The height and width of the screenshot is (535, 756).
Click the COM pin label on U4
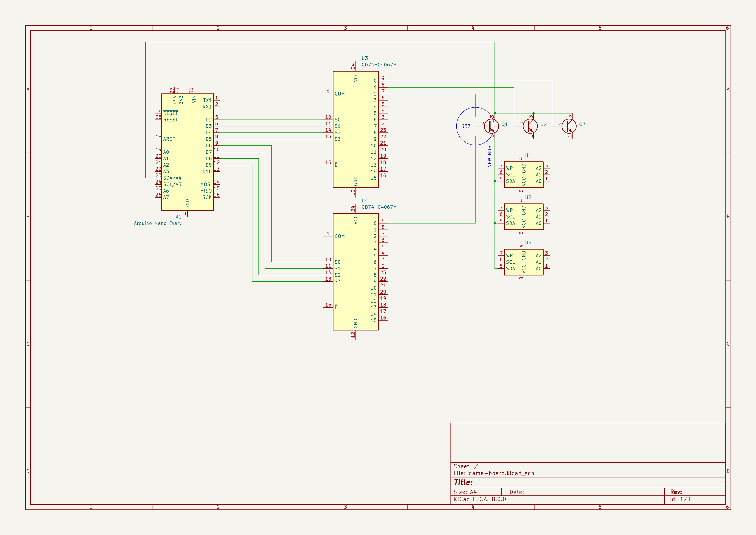pyautogui.click(x=340, y=236)
